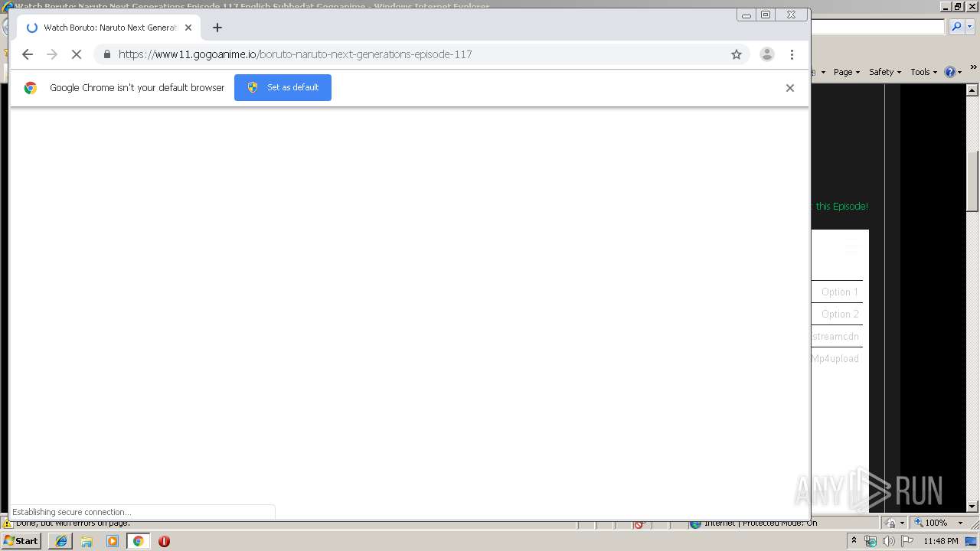
Task: Open the Chrome profile avatar menu
Action: [766, 54]
